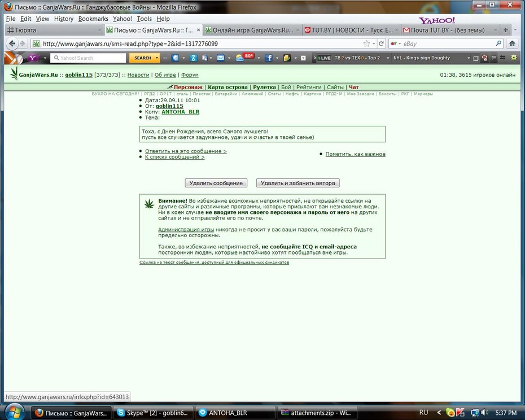Open the History menu

point(64,19)
